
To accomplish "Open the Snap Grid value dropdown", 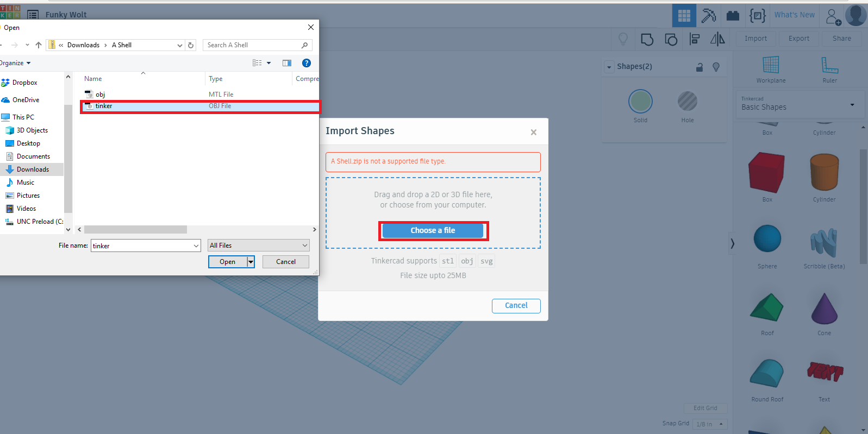I will pos(711,424).
